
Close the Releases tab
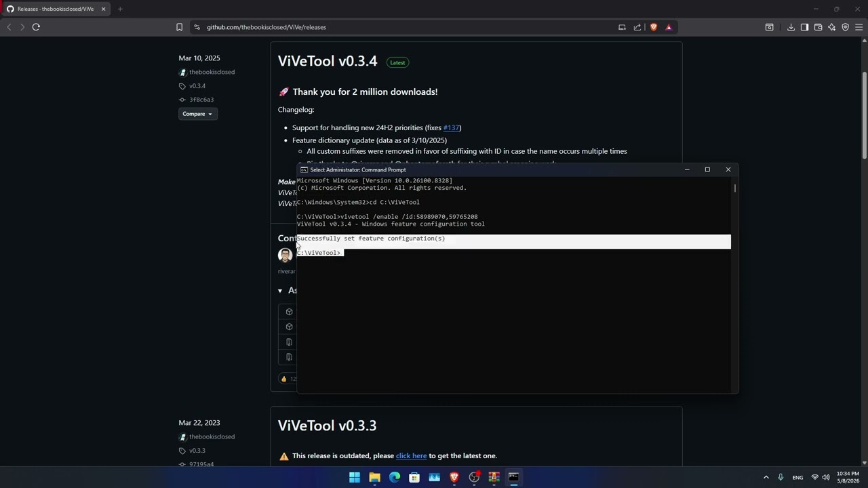click(x=103, y=9)
